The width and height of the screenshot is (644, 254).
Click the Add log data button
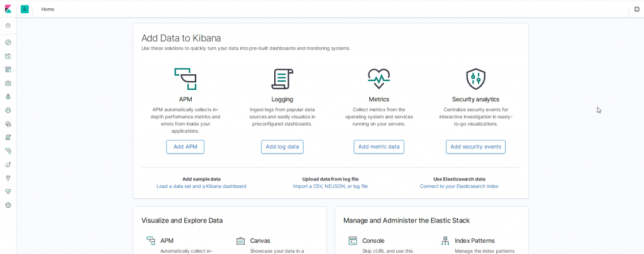[x=282, y=147]
